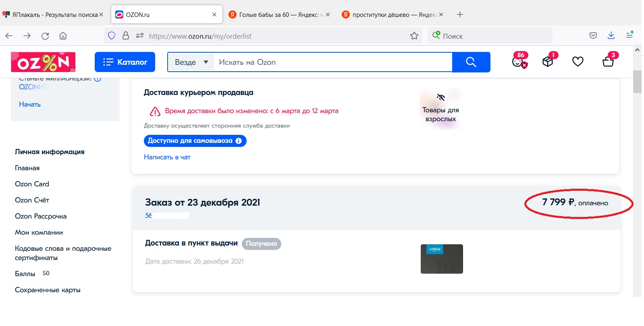The image size is (644, 326).
Task: Click the Доступно для самовывоза badge
Action: click(195, 141)
